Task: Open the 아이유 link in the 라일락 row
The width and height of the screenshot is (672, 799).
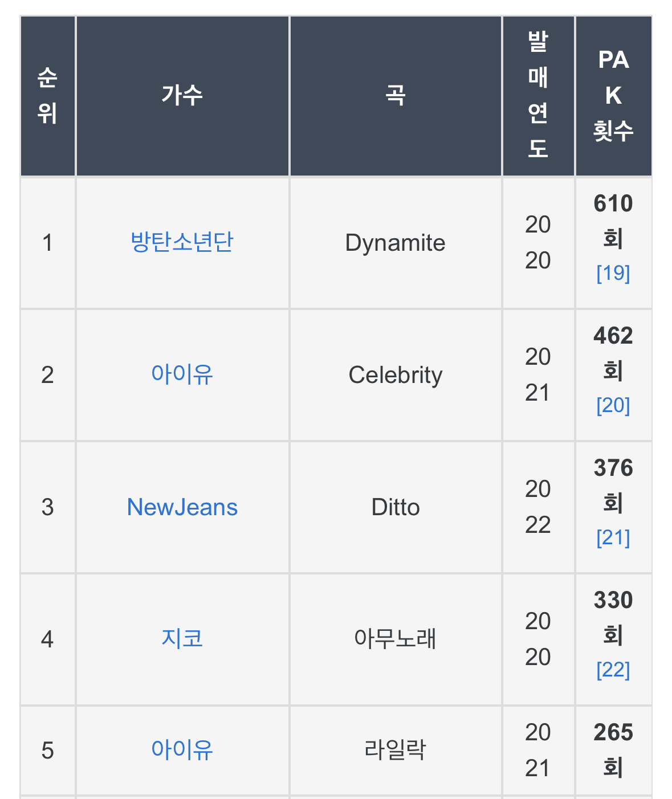Action: click(182, 750)
